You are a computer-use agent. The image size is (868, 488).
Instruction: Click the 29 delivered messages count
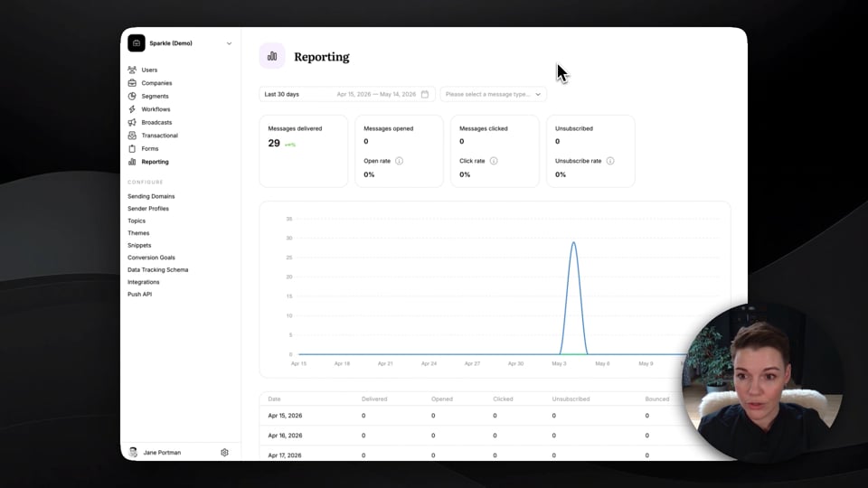click(274, 144)
